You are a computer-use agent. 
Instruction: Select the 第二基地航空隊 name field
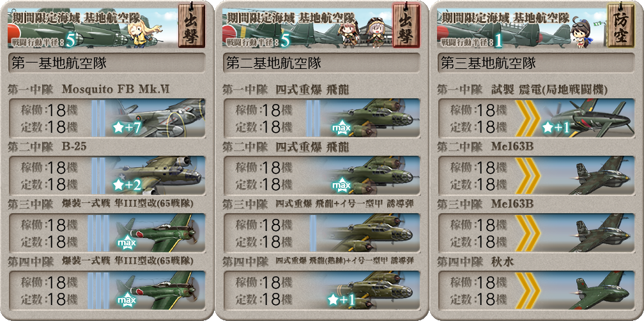pos(321,63)
